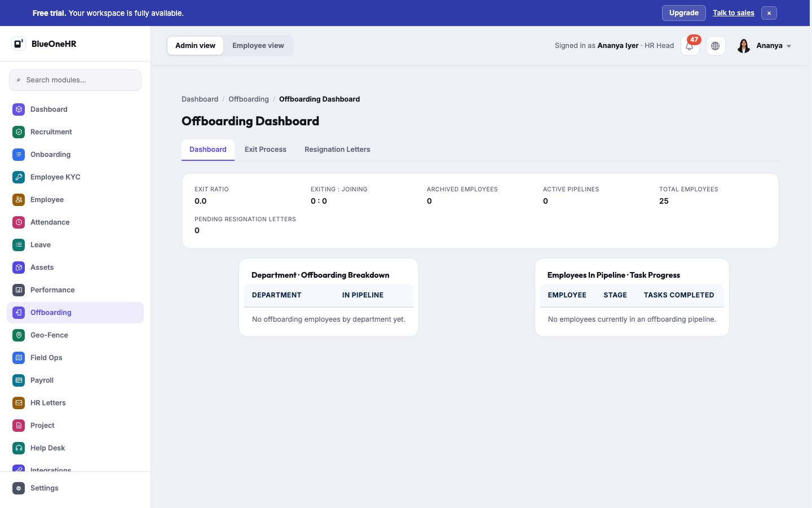
Task: Open the Exit Process tab
Action: pyautogui.click(x=266, y=150)
